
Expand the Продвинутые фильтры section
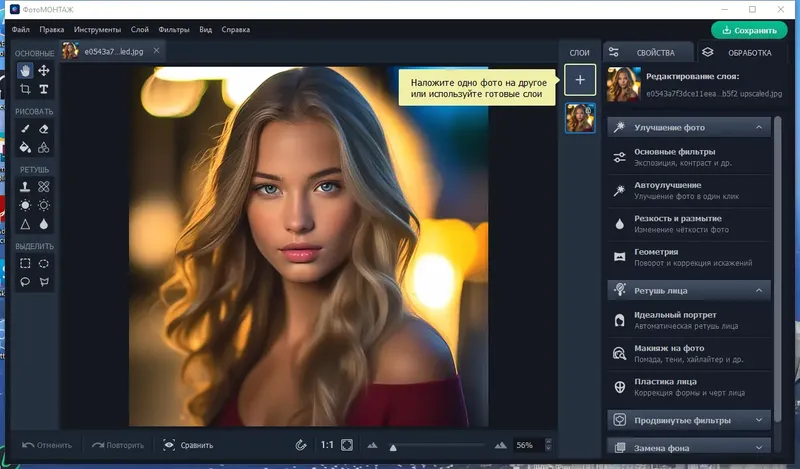(x=760, y=420)
